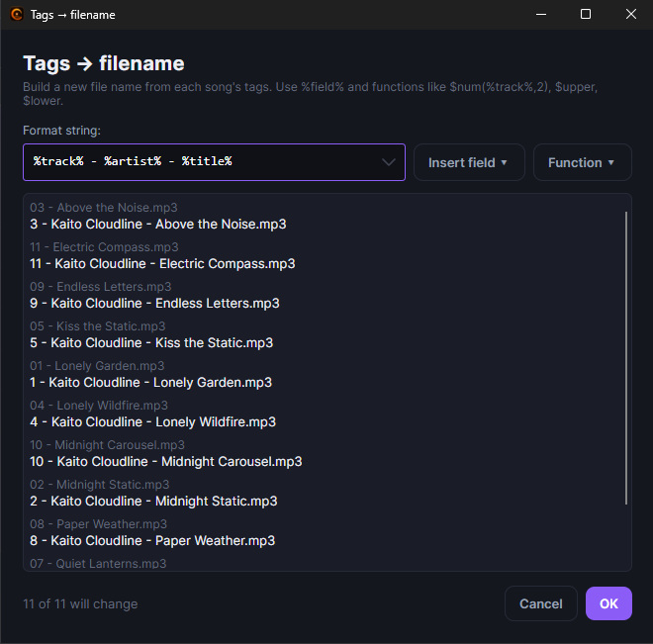Click the 'Format string:' label
The height and width of the screenshot is (644, 653).
coord(61,131)
